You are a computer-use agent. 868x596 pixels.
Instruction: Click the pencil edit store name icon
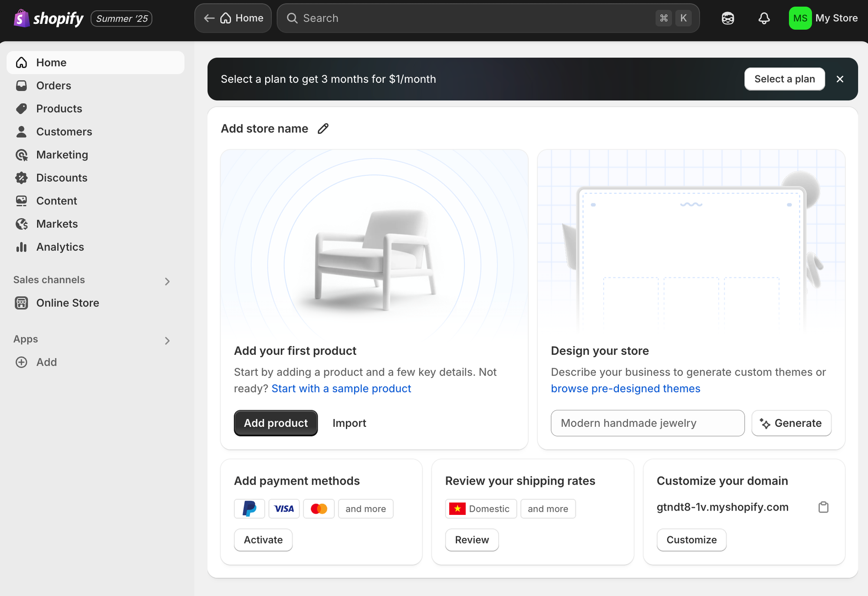[x=323, y=128]
